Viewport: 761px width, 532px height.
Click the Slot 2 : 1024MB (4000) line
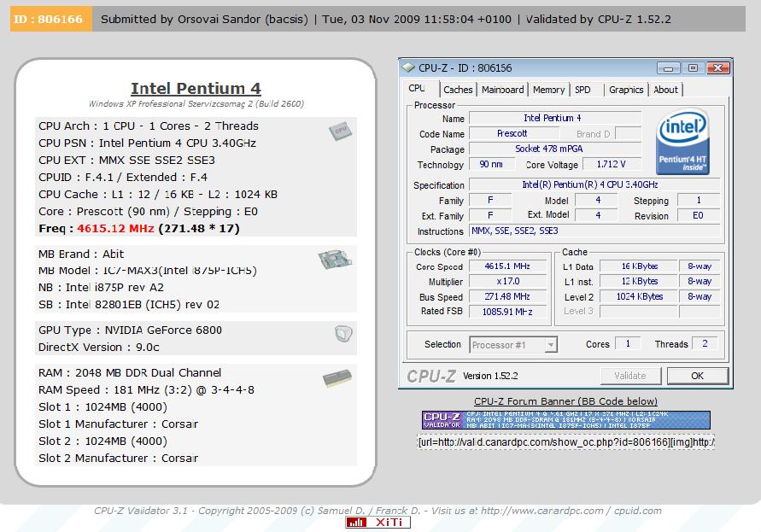(102, 441)
